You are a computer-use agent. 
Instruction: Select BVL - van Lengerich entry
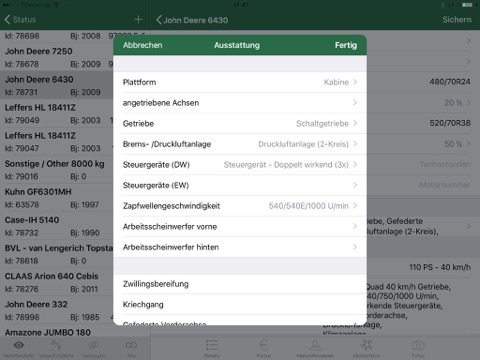[57, 254]
